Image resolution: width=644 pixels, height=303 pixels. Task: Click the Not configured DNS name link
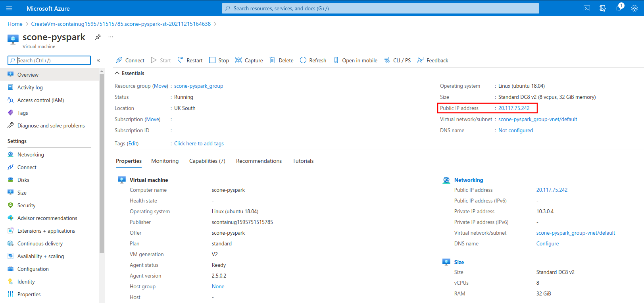point(515,130)
